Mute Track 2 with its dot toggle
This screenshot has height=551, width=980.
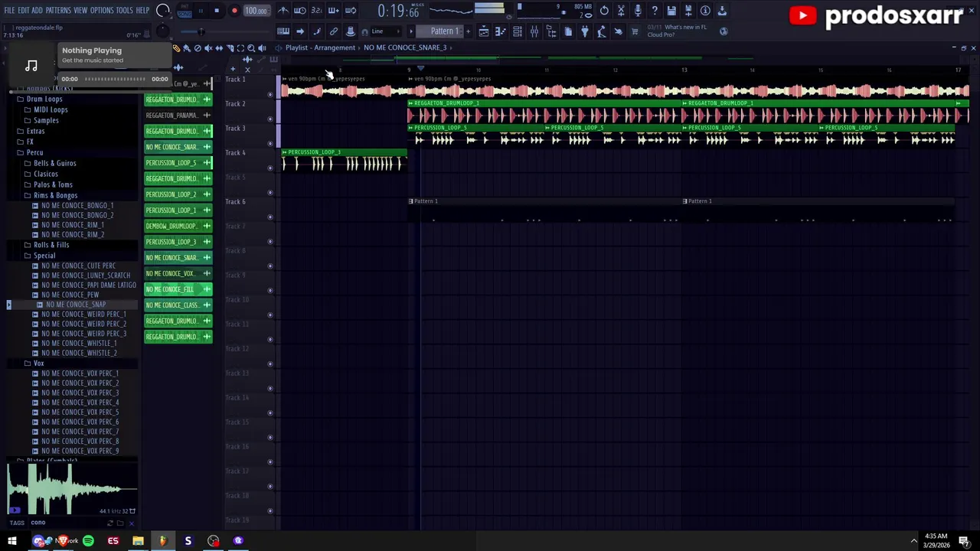(x=269, y=119)
